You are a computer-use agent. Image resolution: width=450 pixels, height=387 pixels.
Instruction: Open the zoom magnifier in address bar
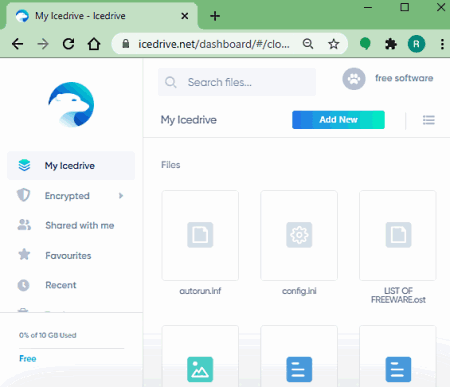tap(308, 44)
